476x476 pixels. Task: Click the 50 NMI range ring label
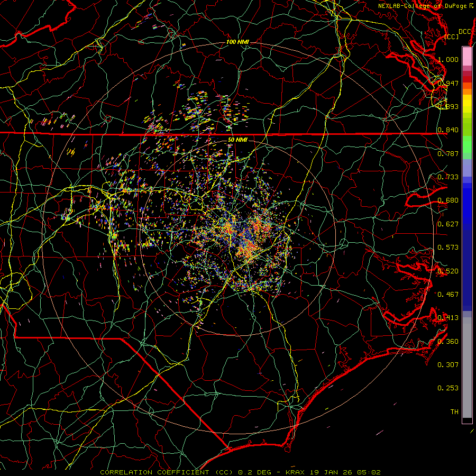237,140
